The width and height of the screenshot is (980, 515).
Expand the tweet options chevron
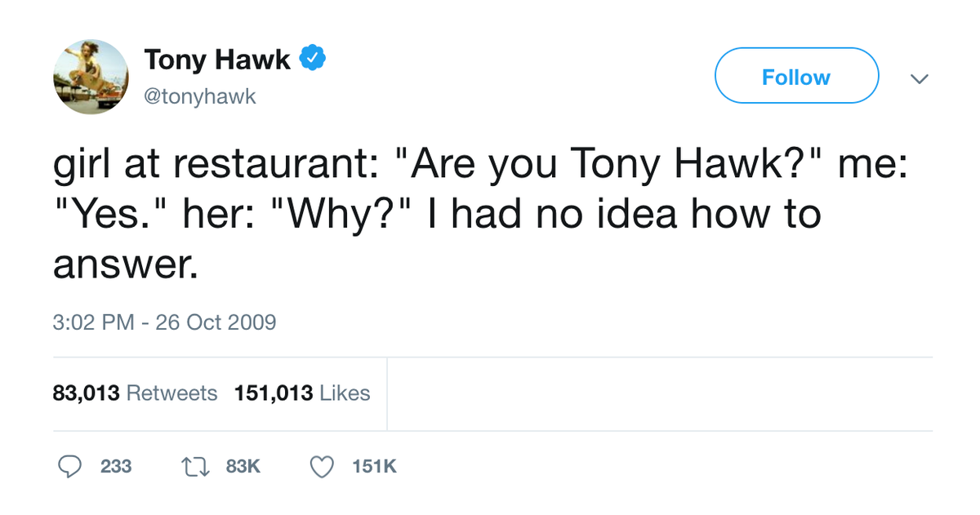coord(920,78)
